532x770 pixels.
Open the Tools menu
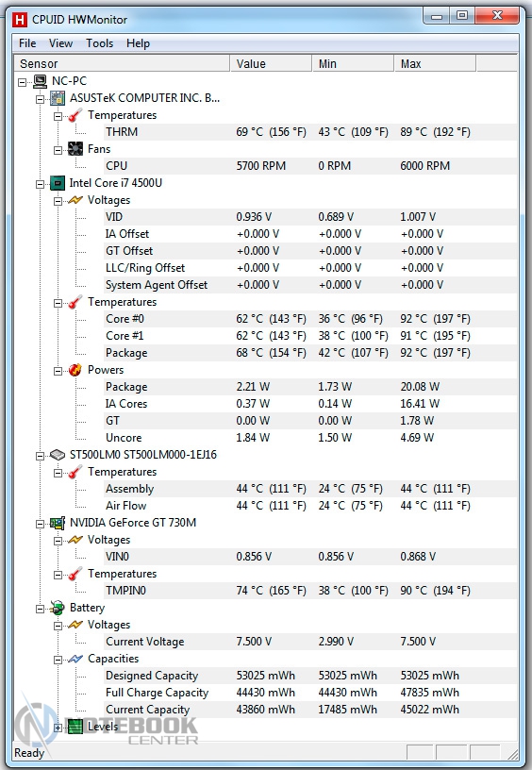(x=100, y=43)
